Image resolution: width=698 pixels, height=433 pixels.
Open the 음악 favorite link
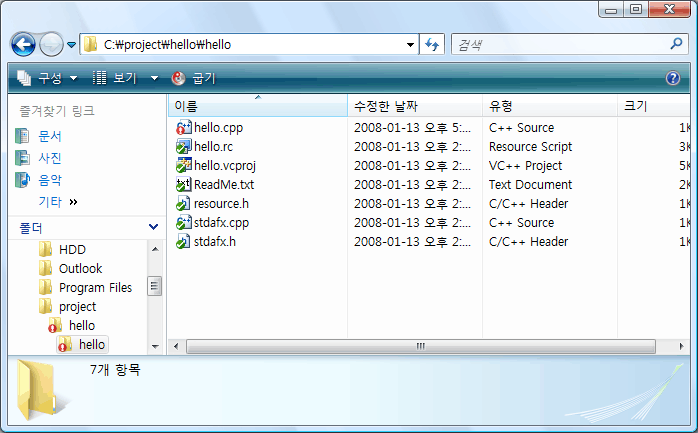50,180
